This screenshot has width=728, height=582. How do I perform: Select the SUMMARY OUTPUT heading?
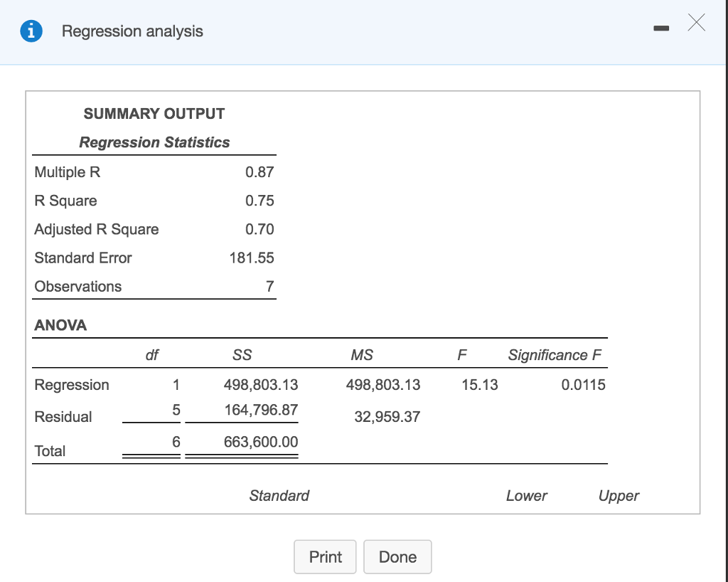point(154,114)
